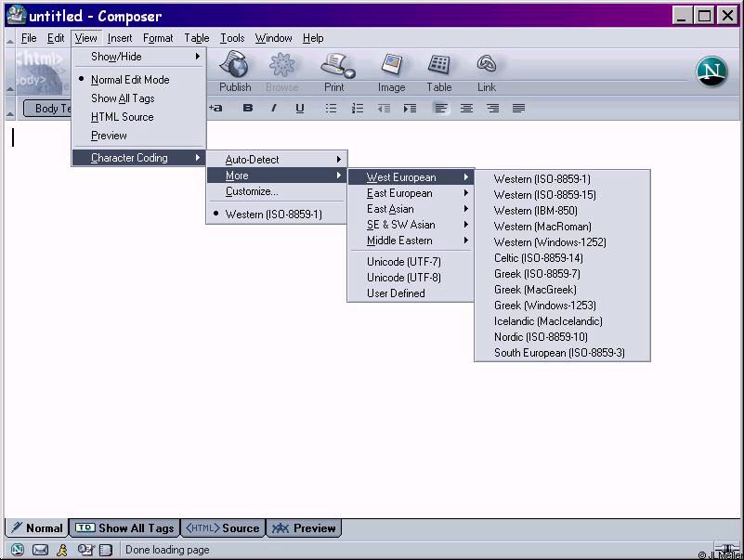744x560 pixels.
Task: Select Normal Edit Mode radio option
Action: (138, 80)
